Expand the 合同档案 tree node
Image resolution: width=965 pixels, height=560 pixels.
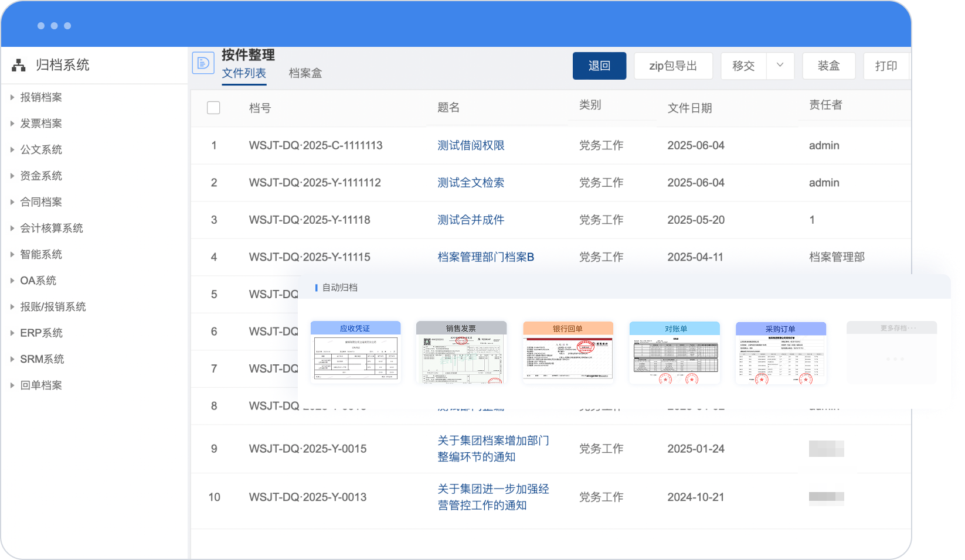coord(12,202)
